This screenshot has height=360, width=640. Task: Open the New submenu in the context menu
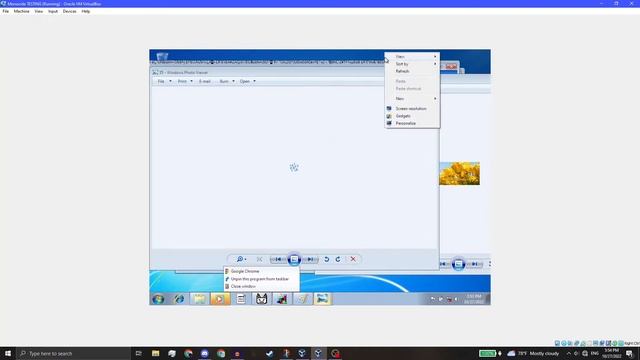tap(412, 99)
